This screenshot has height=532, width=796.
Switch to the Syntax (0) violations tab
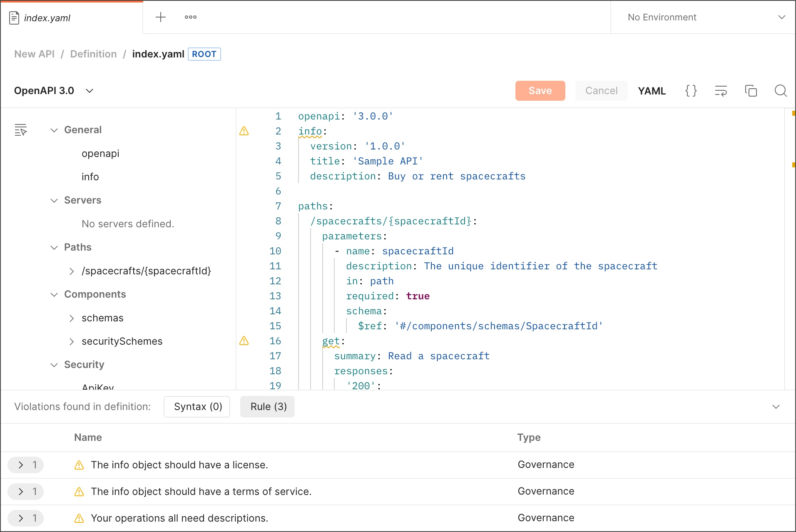point(197,406)
